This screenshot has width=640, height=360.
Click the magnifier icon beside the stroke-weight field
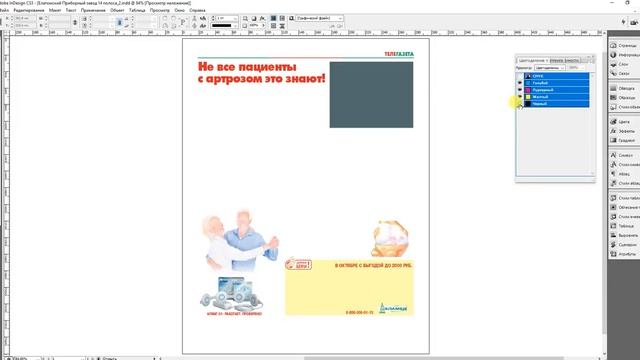coord(245,19)
